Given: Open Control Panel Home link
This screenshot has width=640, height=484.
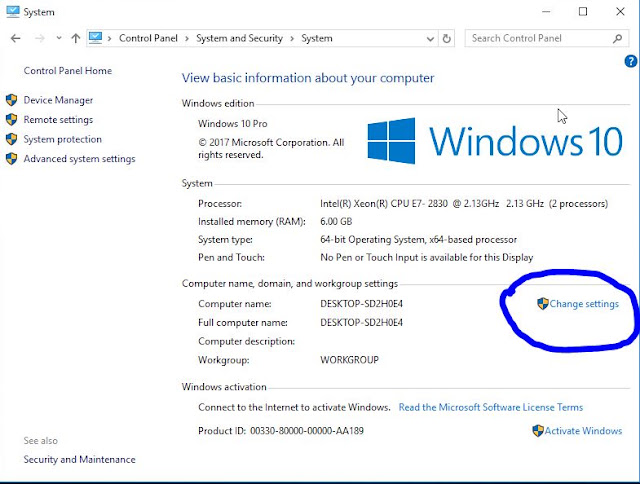Looking at the screenshot, I should 68,71.
